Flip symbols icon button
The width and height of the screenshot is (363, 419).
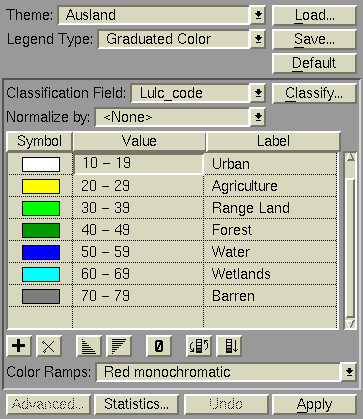[x=199, y=346]
